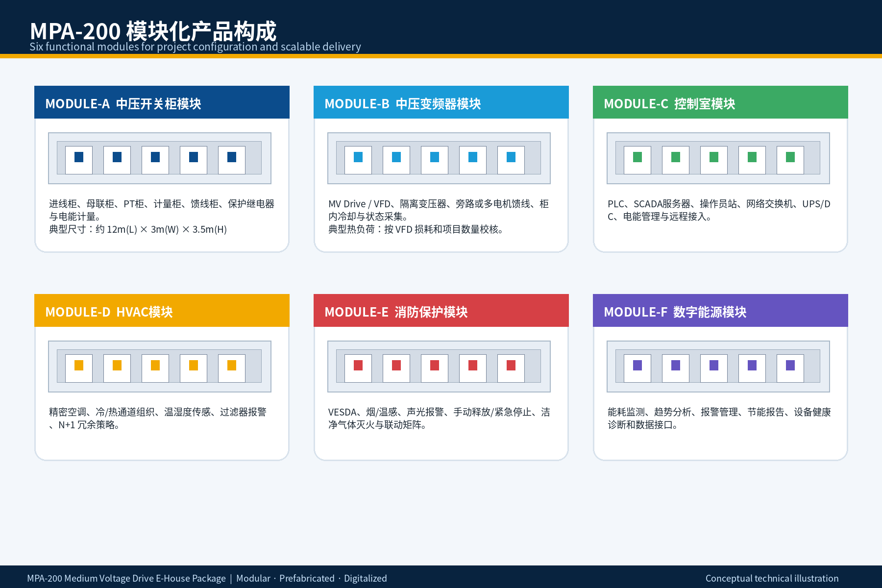Image resolution: width=882 pixels, height=588 pixels.
Task: Click middle dark-blue cabinet icon in MODULE-A
Action: [155, 160]
